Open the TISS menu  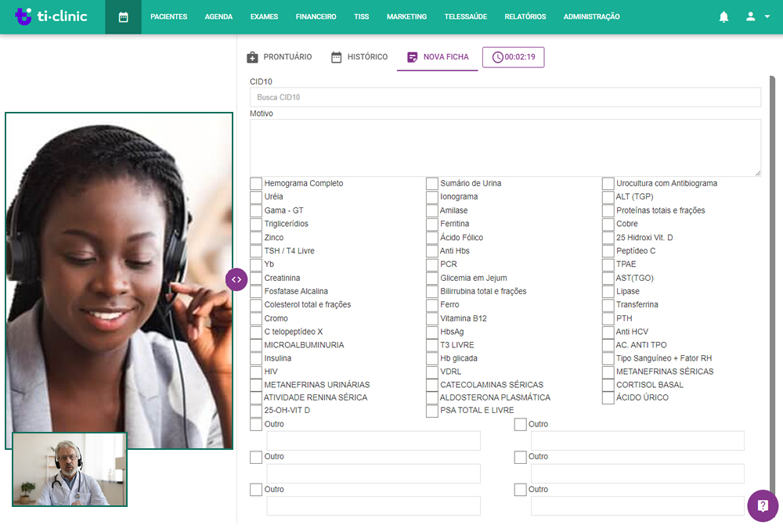[362, 17]
